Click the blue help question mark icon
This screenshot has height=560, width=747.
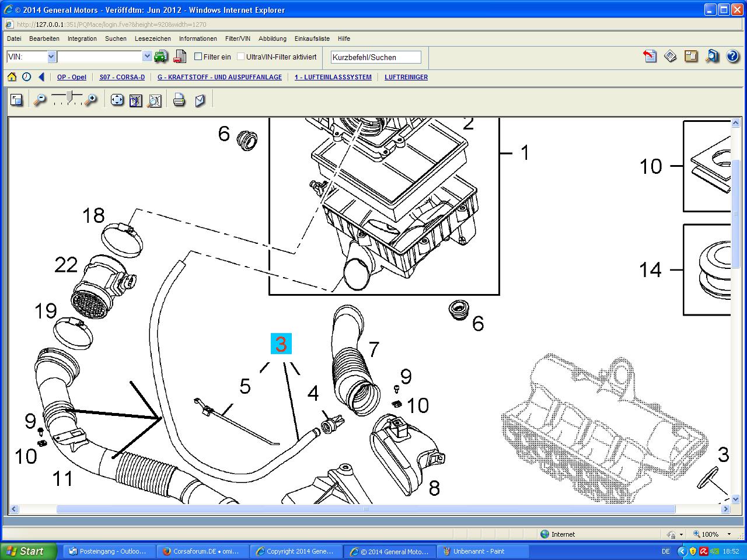pos(732,56)
